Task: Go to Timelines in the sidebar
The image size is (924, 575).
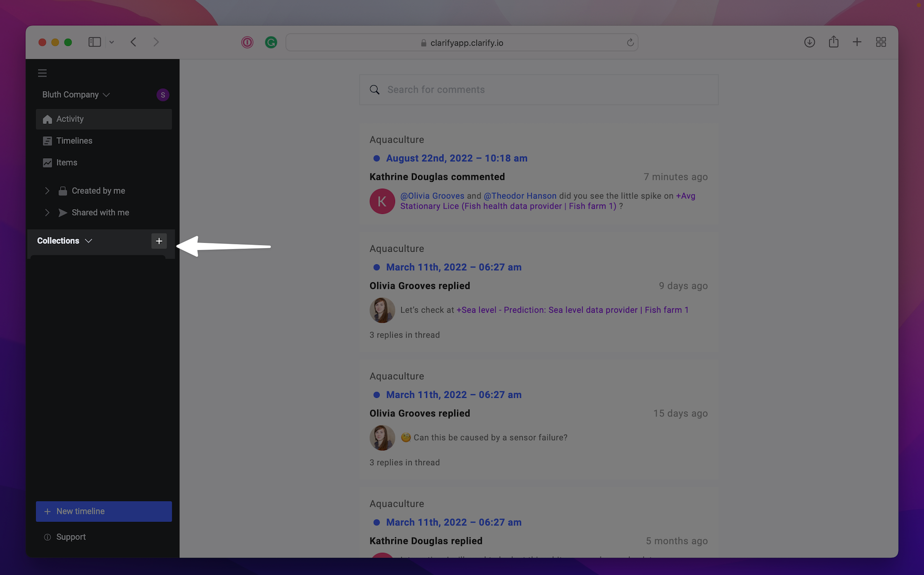Action: [x=74, y=141]
